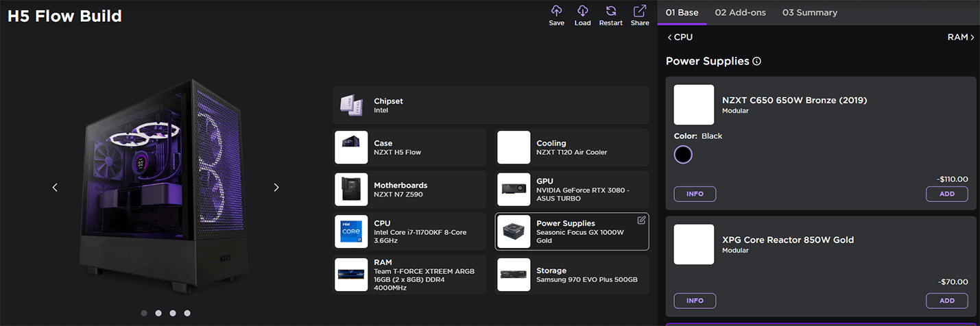The image size is (980, 326).
Task: Select the second carousel dot
Action: coord(158,313)
